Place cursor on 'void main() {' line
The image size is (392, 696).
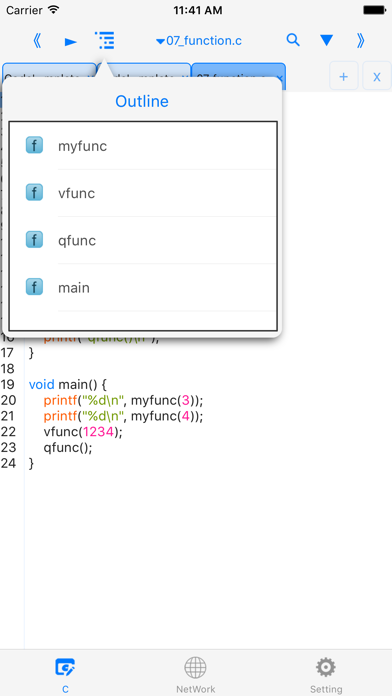point(68,384)
